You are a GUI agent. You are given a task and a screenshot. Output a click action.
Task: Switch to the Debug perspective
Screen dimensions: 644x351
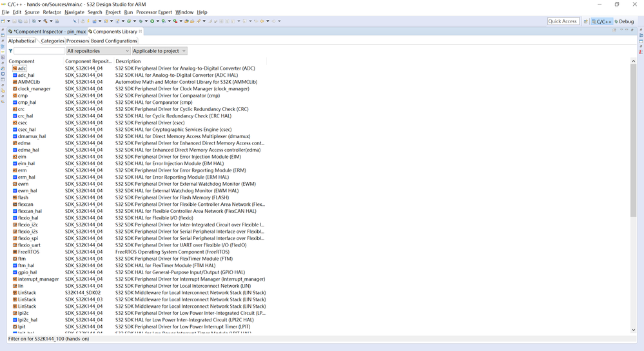click(624, 21)
